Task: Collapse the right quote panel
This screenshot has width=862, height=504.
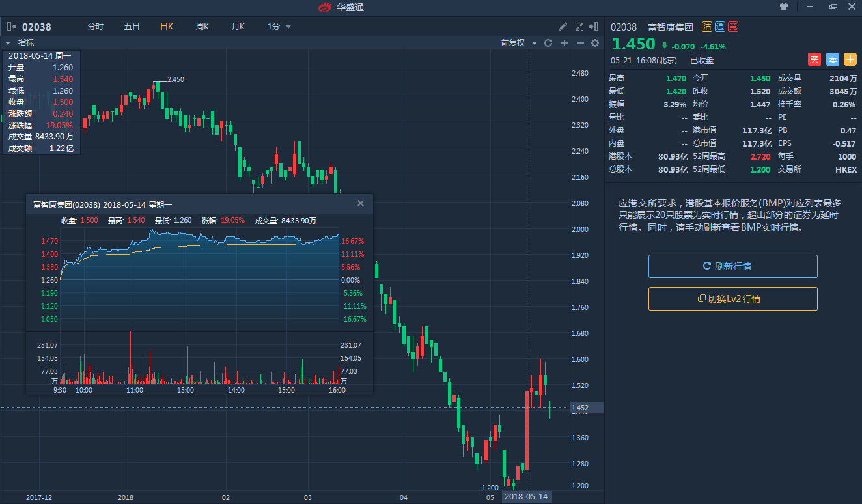Action: click(593, 27)
